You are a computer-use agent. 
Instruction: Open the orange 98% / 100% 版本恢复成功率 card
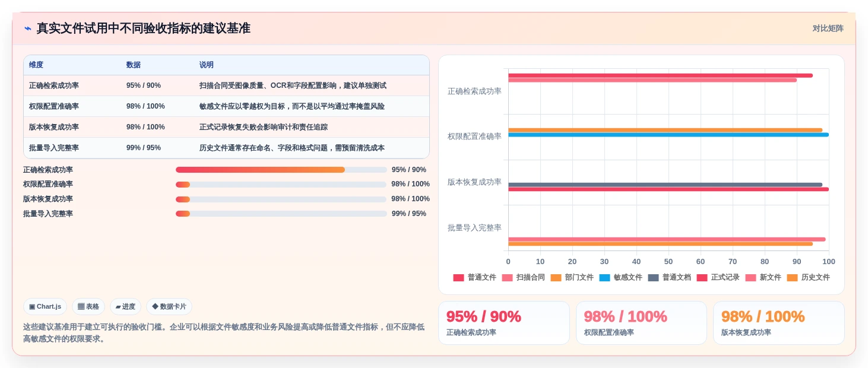[779, 323]
